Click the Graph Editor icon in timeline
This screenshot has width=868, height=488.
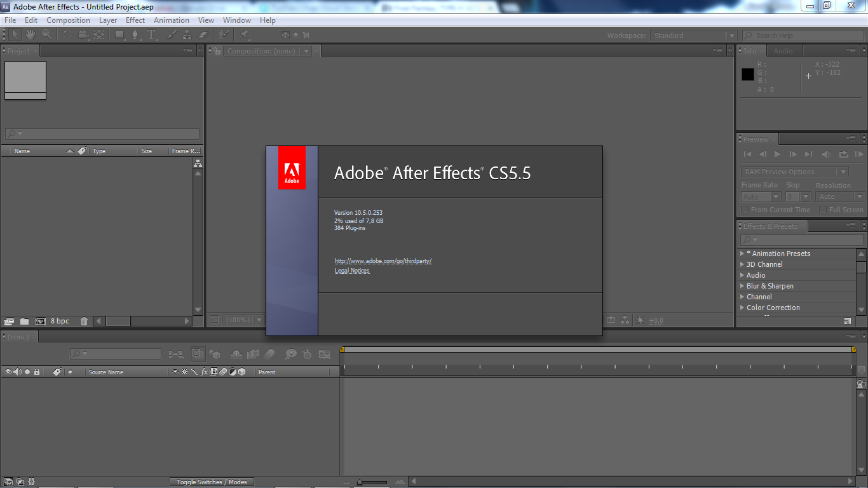pos(325,354)
